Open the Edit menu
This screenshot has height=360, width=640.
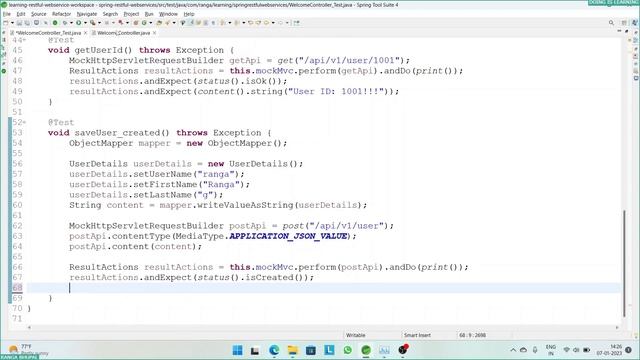[20, 14]
